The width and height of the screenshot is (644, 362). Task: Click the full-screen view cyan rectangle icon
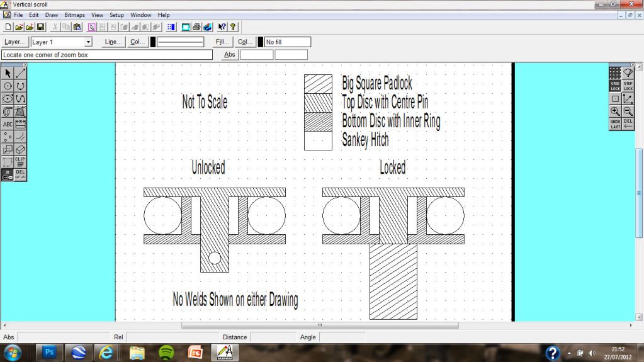coord(186,27)
